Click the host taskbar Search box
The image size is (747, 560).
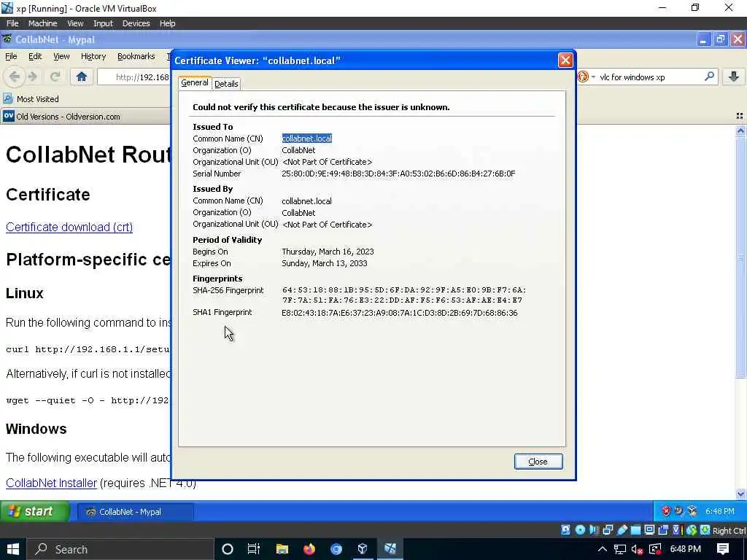pos(120,549)
